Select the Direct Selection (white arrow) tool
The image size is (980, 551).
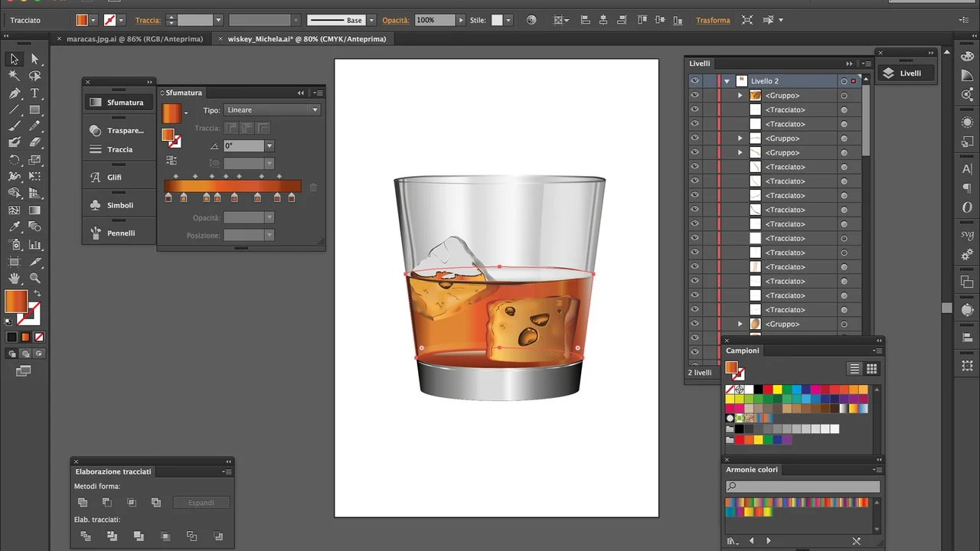(34, 59)
